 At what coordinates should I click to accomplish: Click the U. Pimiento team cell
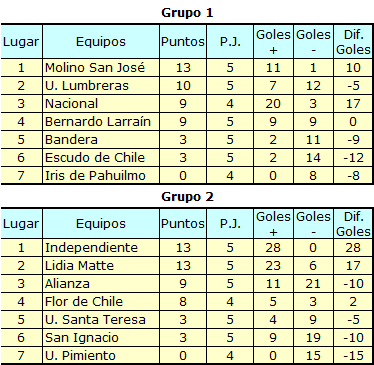pos(101,355)
